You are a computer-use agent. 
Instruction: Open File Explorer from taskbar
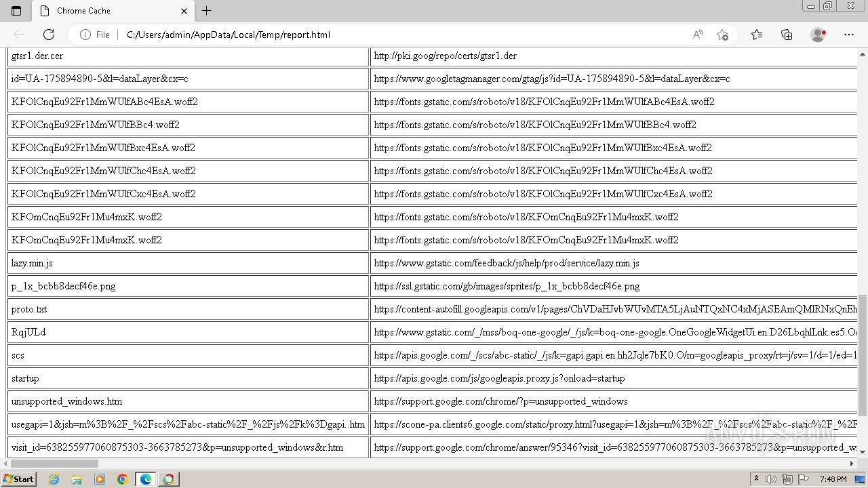pos(77,479)
